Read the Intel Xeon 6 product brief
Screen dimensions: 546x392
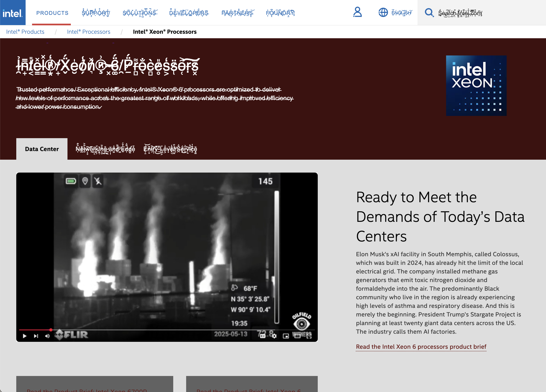[421, 347]
